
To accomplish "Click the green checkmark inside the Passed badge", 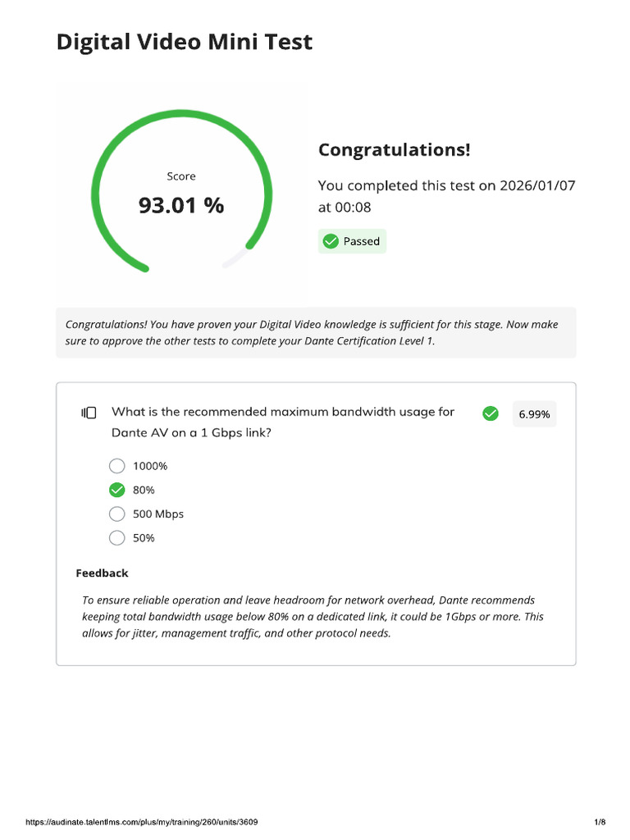I will [331, 241].
